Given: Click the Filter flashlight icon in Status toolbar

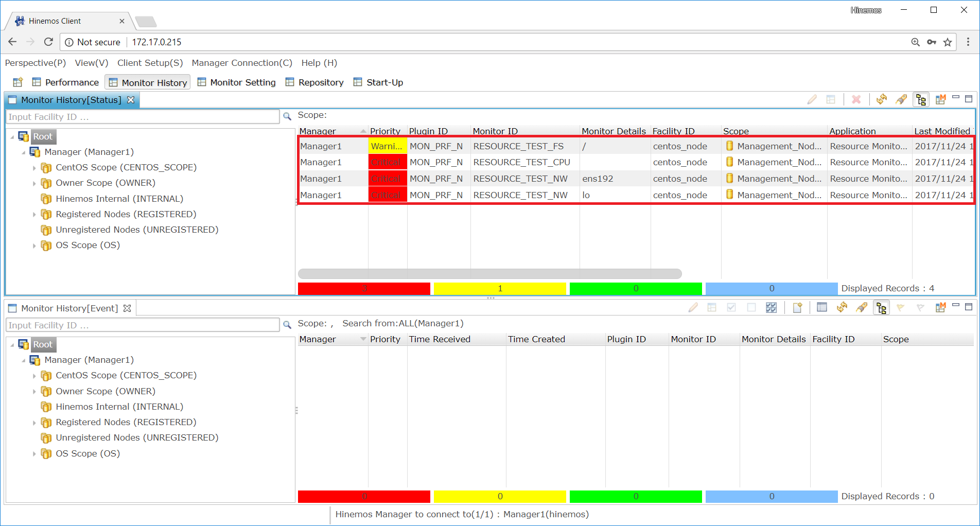Looking at the screenshot, I should tap(901, 99).
